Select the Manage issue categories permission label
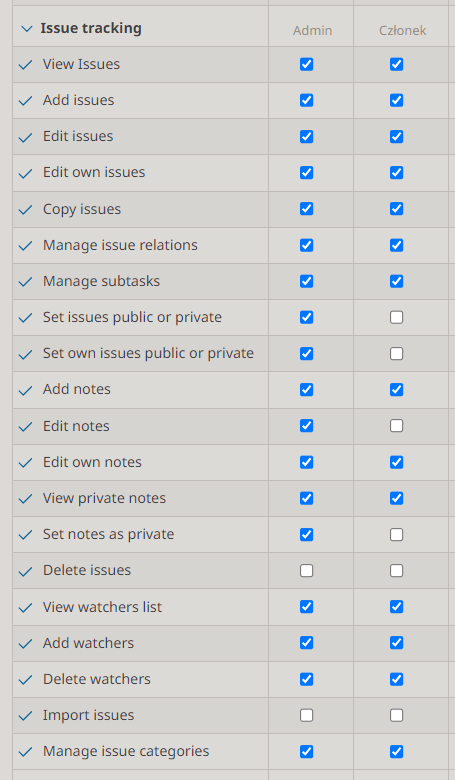The height and width of the screenshot is (780, 455). pyautogui.click(x=126, y=751)
